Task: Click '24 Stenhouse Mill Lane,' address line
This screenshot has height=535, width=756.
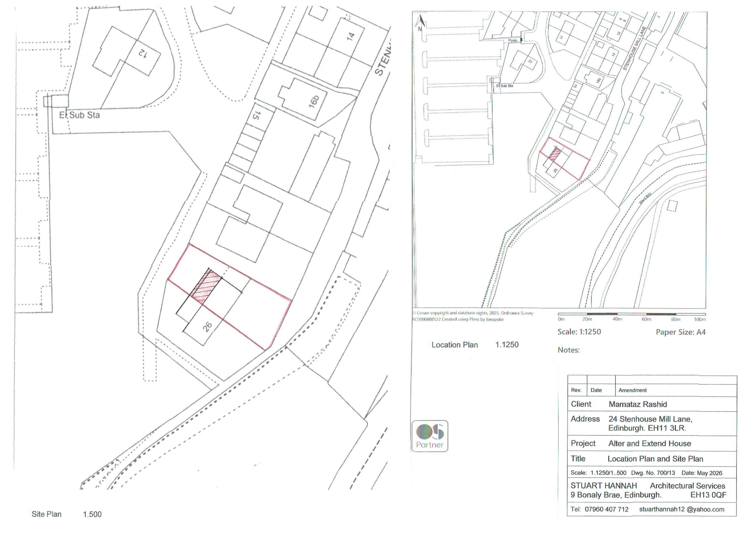Action: (x=650, y=419)
